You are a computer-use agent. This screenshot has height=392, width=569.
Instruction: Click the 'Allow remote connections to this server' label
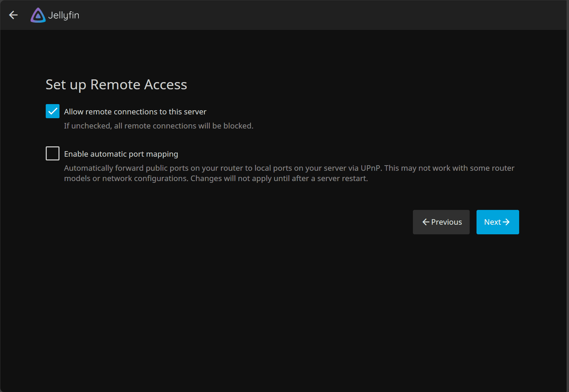click(x=135, y=112)
